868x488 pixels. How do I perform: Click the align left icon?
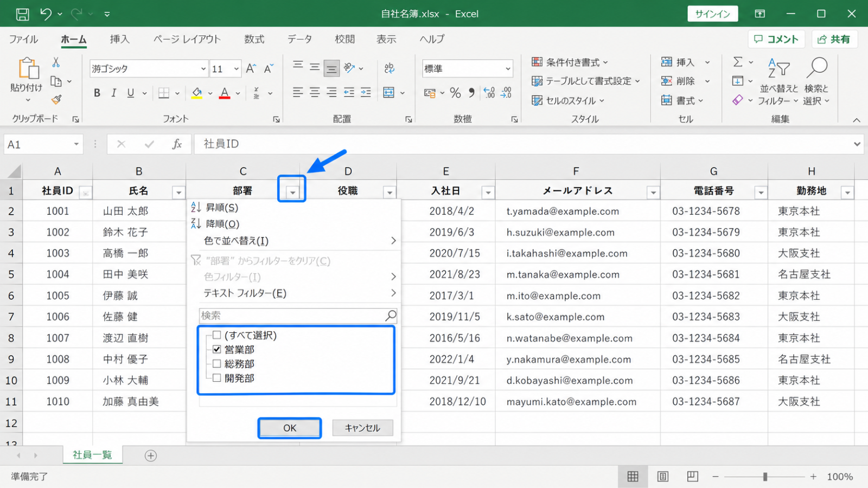298,92
